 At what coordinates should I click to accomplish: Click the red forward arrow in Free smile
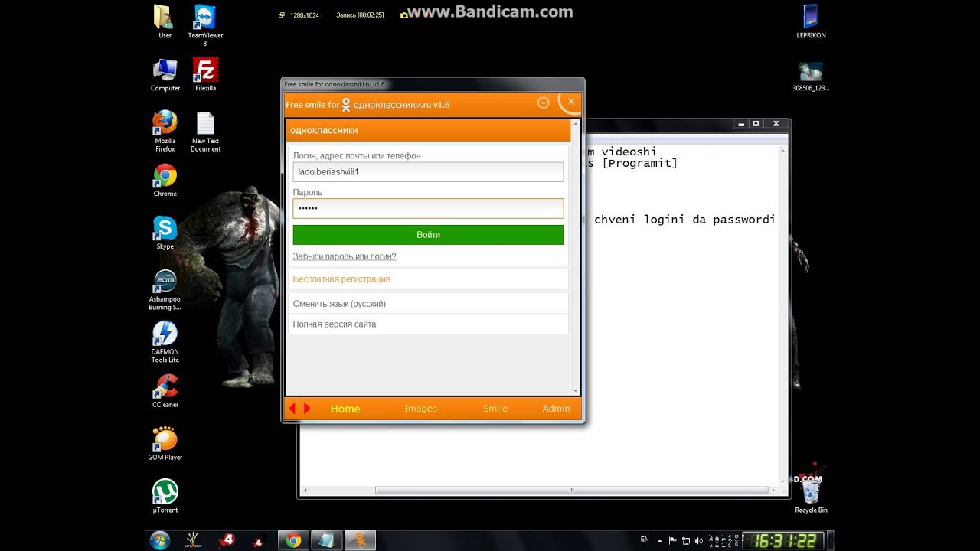click(x=307, y=409)
